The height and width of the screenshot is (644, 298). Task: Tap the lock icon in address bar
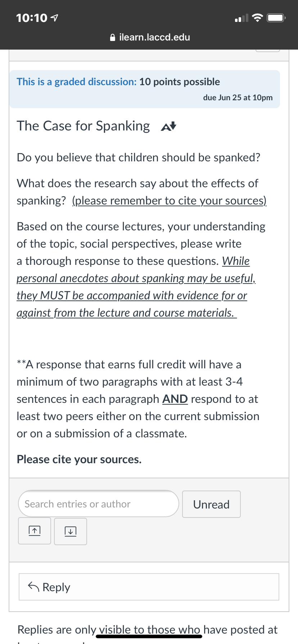(x=113, y=37)
